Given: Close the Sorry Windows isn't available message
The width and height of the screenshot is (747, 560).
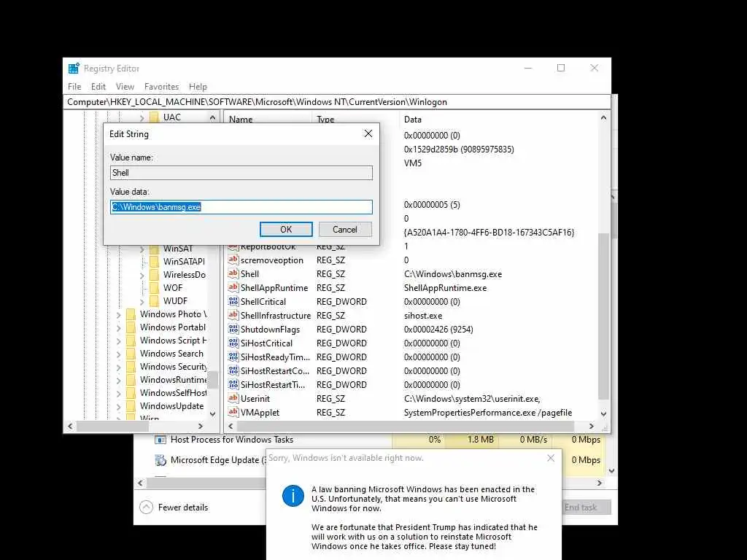Looking at the screenshot, I should coord(551,458).
